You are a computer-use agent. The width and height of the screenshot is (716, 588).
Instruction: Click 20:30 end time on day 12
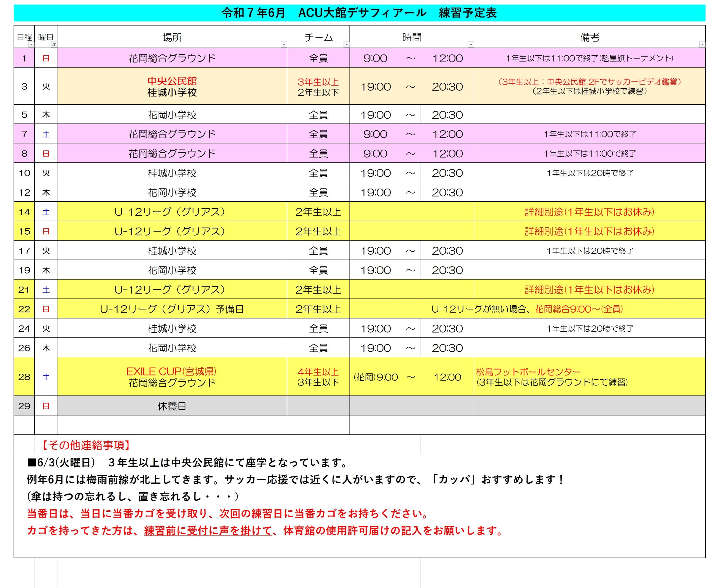[x=447, y=192]
